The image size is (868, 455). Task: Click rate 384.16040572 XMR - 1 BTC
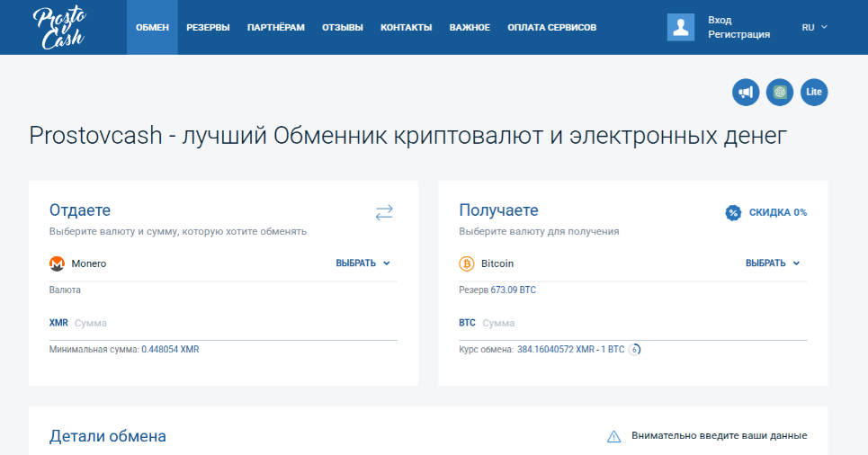pos(571,349)
